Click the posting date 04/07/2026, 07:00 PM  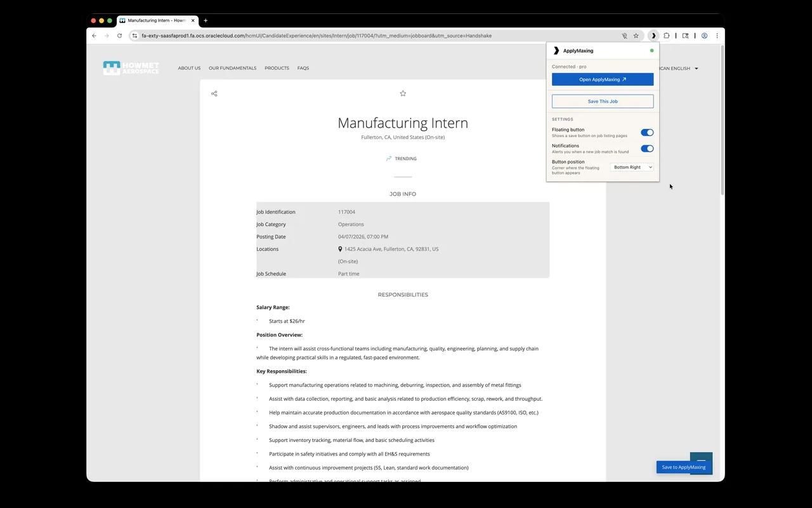363,237
